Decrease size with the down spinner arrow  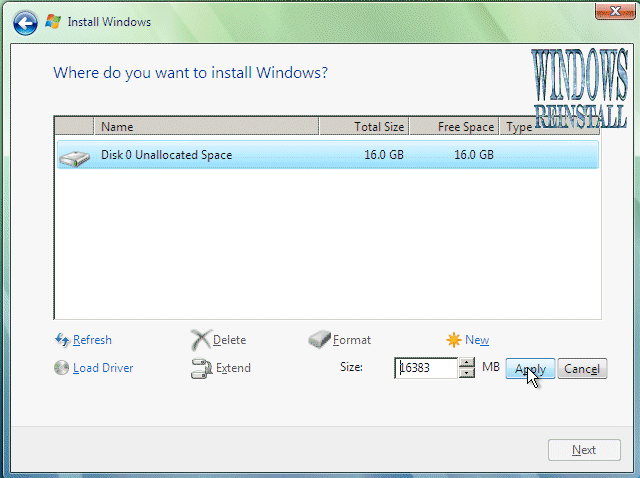tap(467, 373)
